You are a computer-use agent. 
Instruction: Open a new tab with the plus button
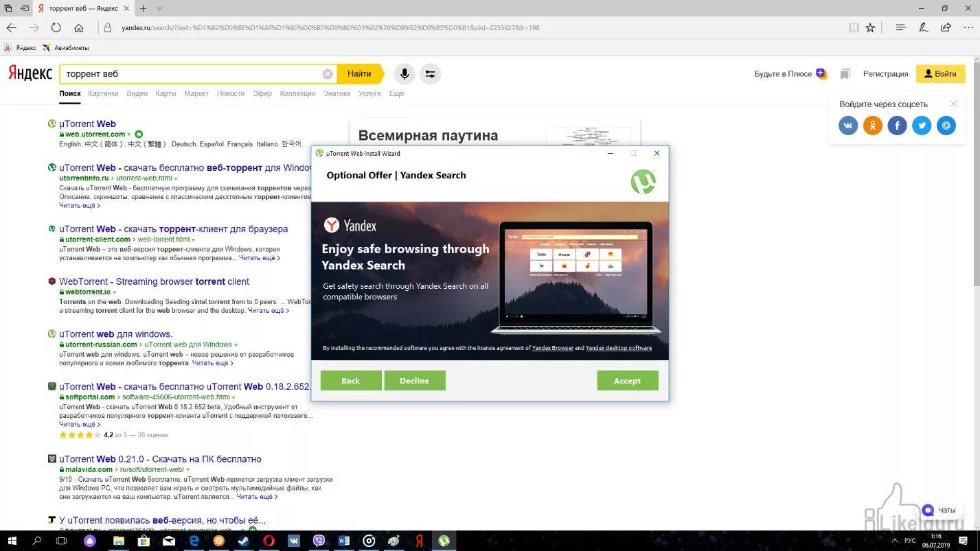(x=143, y=8)
